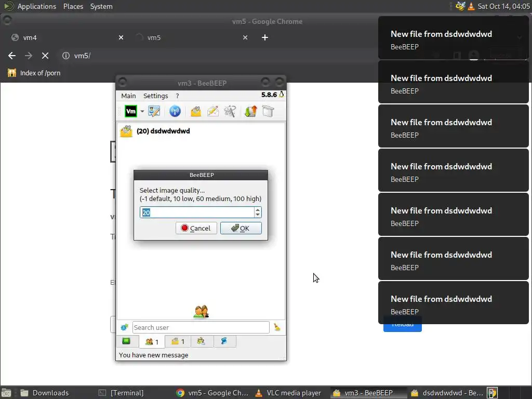Switch to the chats envelope tab showing 1
This screenshot has height=399, width=532.
point(178,341)
